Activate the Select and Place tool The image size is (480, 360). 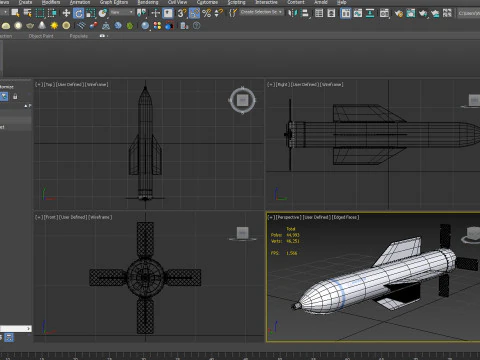103,13
